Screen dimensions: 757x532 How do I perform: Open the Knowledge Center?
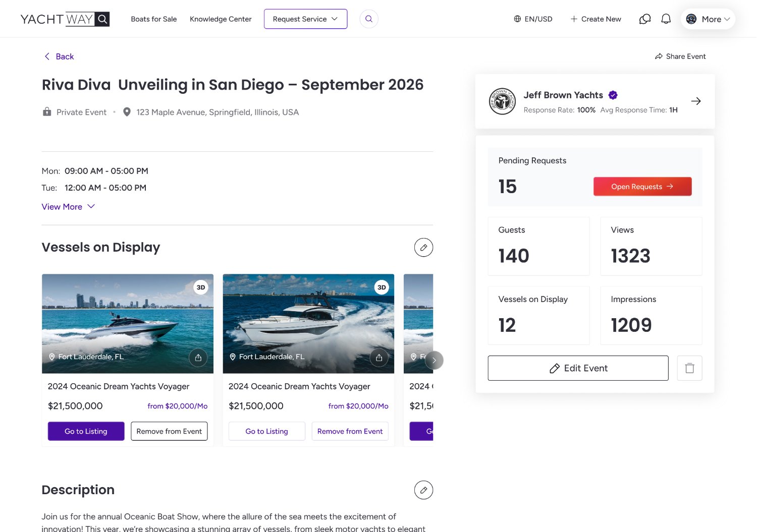click(x=221, y=19)
